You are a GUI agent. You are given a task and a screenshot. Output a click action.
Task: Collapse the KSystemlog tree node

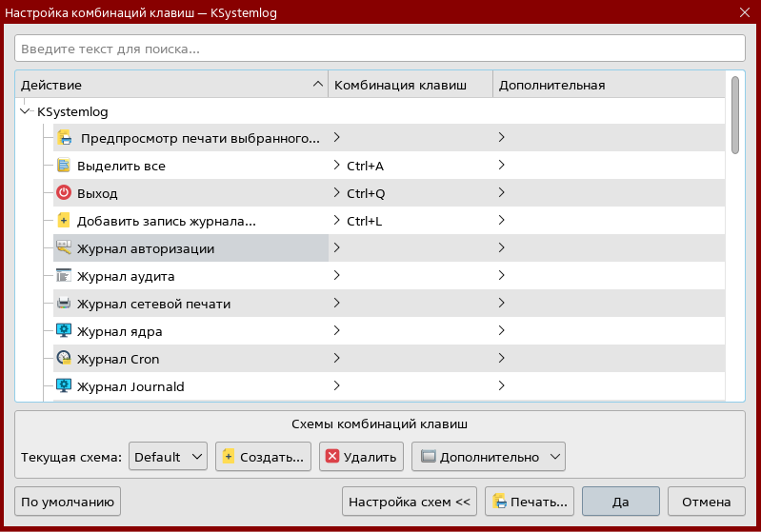click(25, 111)
